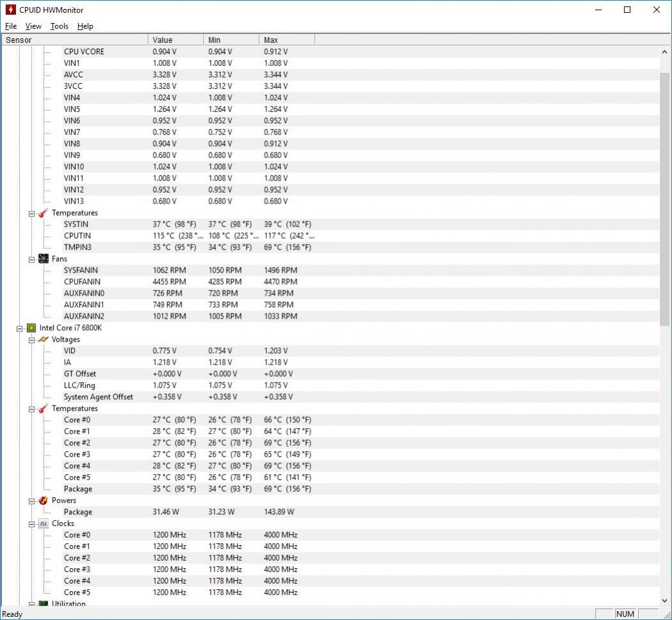Click the CPU Temperatures thermometer icon above Core #0

[44, 409]
